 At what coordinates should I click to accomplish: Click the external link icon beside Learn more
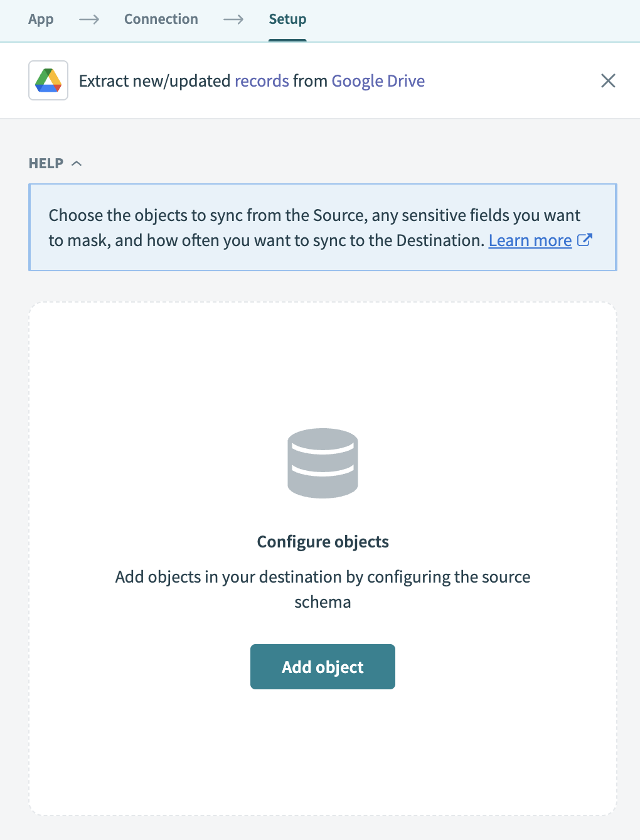pos(584,240)
